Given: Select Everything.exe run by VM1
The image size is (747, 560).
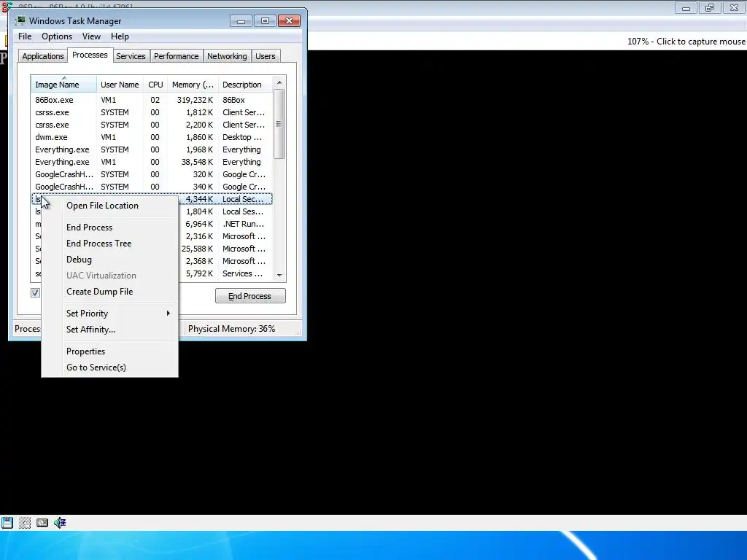Looking at the screenshot, I should pyautogui.click(x=152, y=162).
